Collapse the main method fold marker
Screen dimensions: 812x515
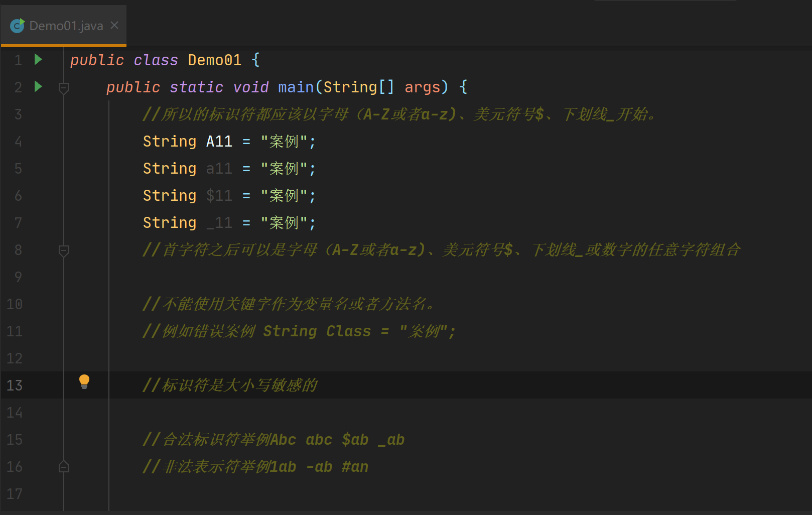pos(64,88)
